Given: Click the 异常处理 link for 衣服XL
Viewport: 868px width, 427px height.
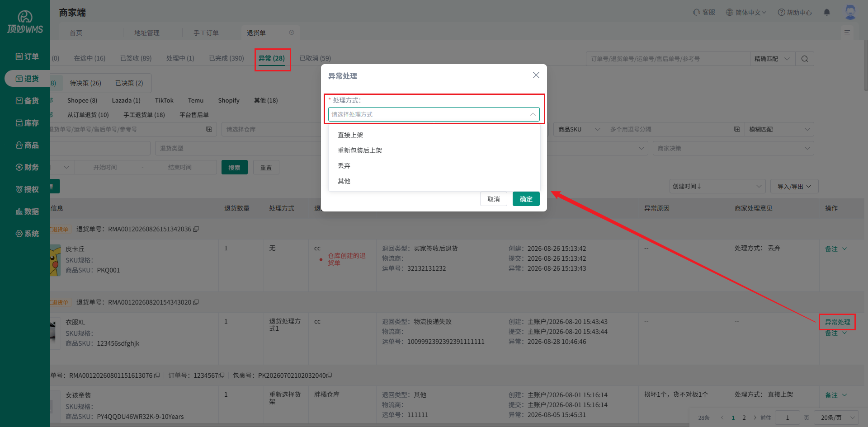Looking at the screenshot, I should pos(837,322).
